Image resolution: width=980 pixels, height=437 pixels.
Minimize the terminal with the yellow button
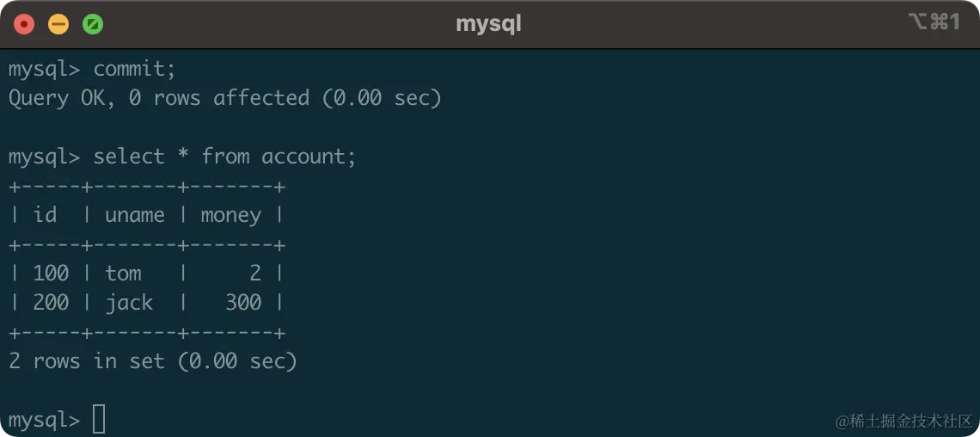(x=58, y=24)
